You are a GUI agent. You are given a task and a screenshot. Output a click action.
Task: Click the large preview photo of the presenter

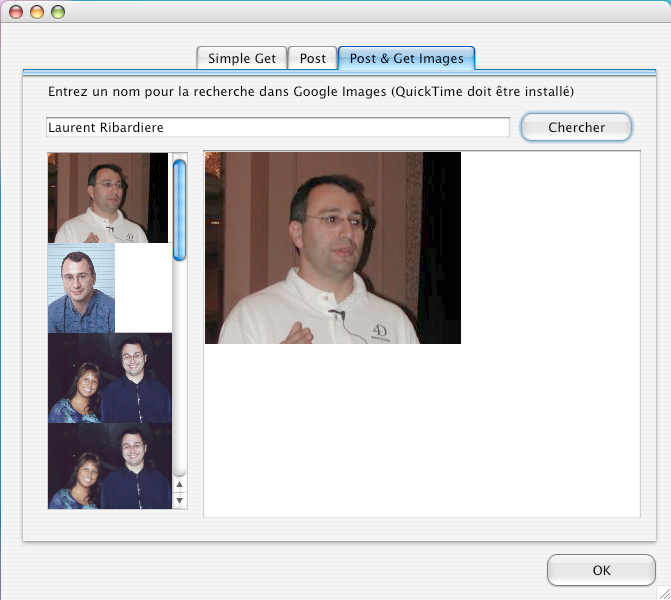pos(332,248)
